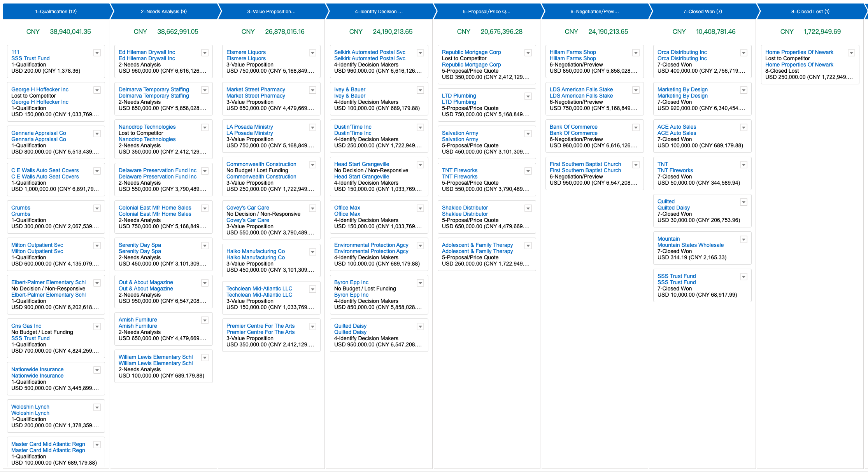Open dropdown arrow on 111 opportunity card
Viewport: 868px width, 472px height.
coord(97,53)
